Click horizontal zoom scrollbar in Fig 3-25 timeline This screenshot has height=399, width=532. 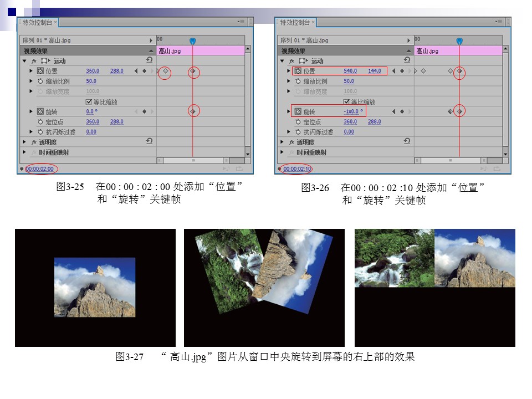click(x=193, y=160)
